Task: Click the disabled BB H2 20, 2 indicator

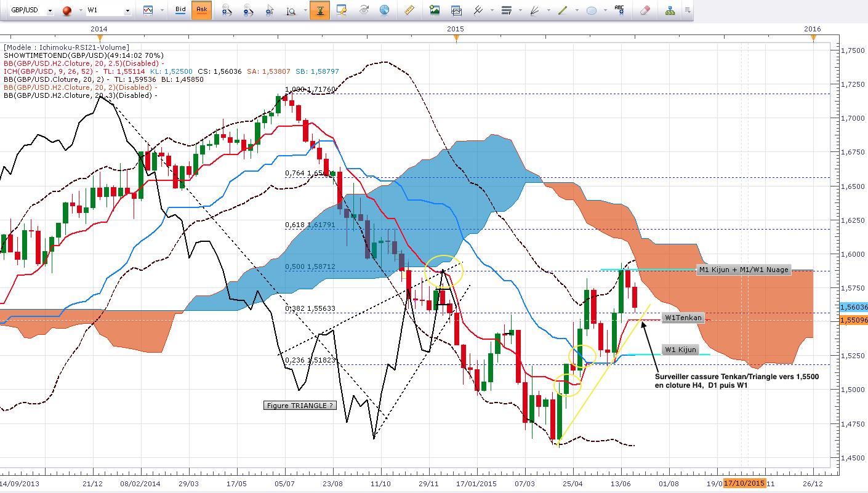Action: [x=80, y=87]
